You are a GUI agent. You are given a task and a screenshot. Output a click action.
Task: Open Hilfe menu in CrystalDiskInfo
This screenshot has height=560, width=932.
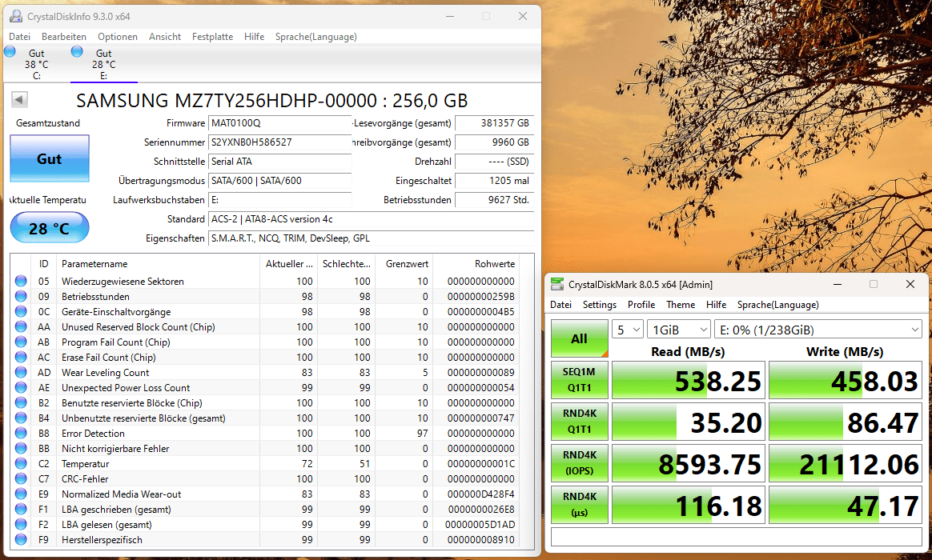254,36
